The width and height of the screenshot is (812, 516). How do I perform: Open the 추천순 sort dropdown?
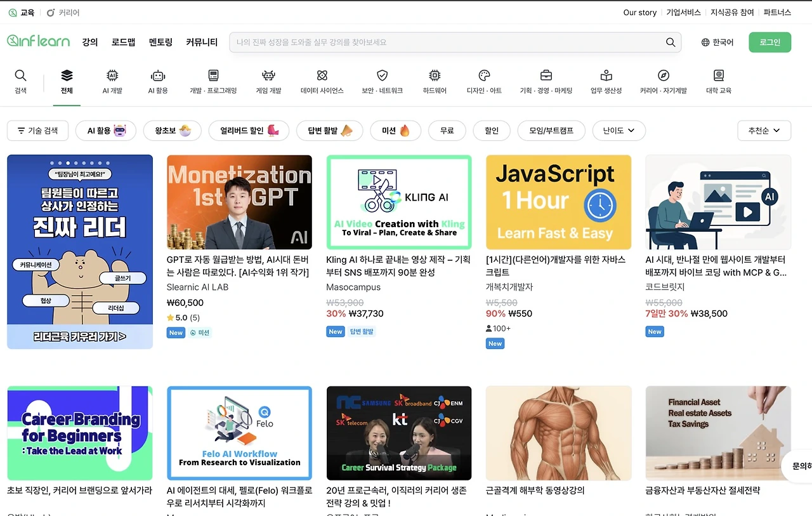(764, 131)
